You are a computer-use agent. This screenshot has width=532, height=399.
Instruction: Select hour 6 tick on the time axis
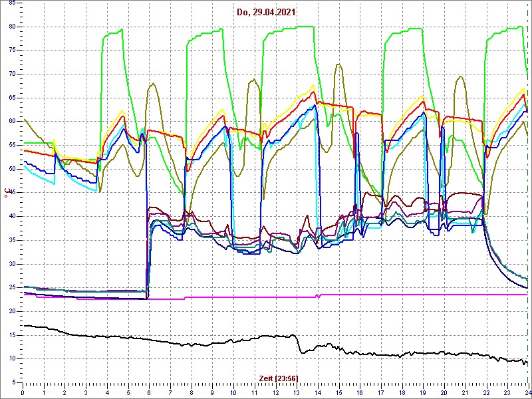[150, 392]
